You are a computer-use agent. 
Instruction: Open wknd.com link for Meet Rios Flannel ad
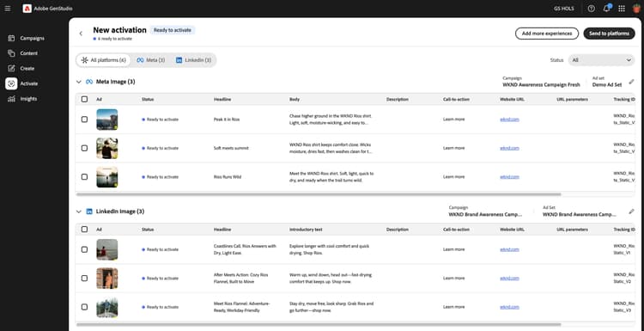click(509, 307)
